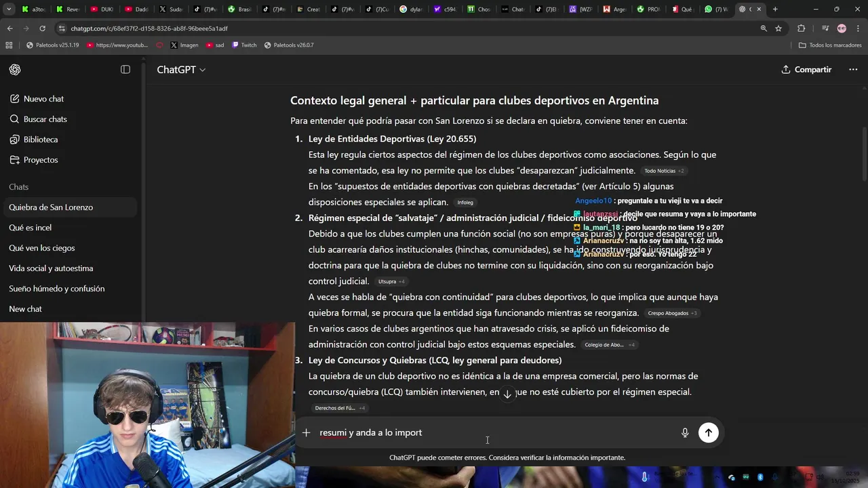
Task: Open the Derechos del Fú... +4 source chip
Action: pyautogui.click(x=340, y=408)
